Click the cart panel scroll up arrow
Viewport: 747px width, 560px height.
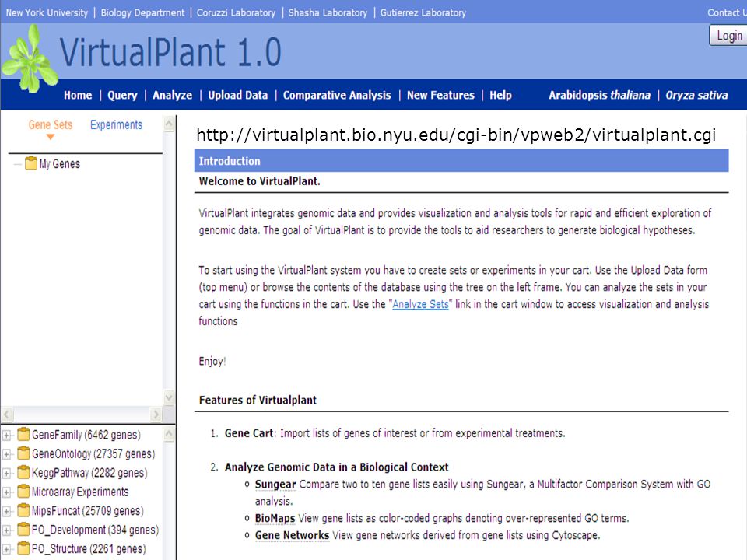coord(169,124)
